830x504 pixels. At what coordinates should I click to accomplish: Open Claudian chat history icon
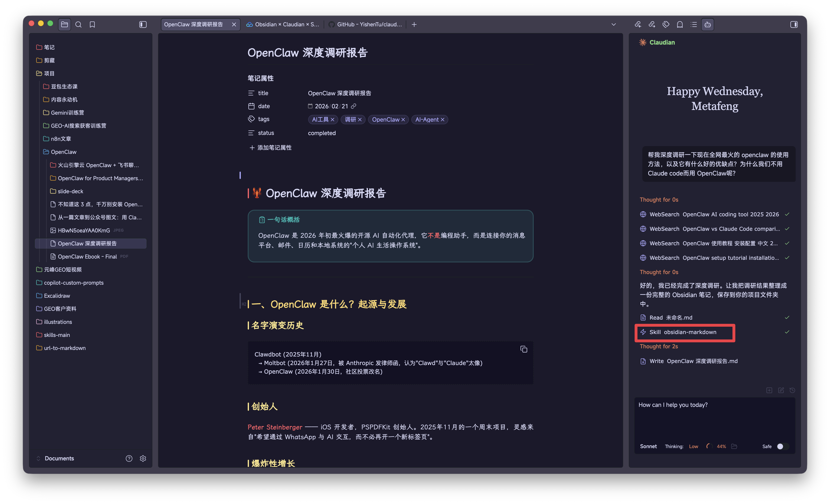click(792, 390)
